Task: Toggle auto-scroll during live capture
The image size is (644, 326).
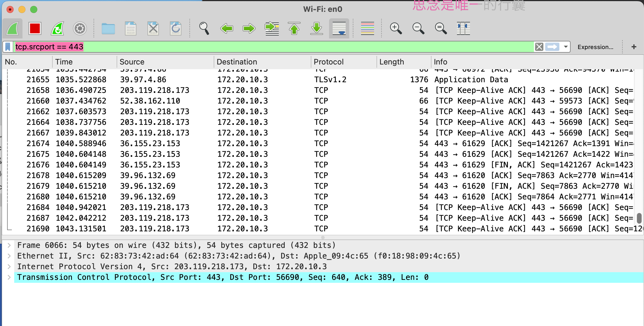Action: (x=339, y=29)
